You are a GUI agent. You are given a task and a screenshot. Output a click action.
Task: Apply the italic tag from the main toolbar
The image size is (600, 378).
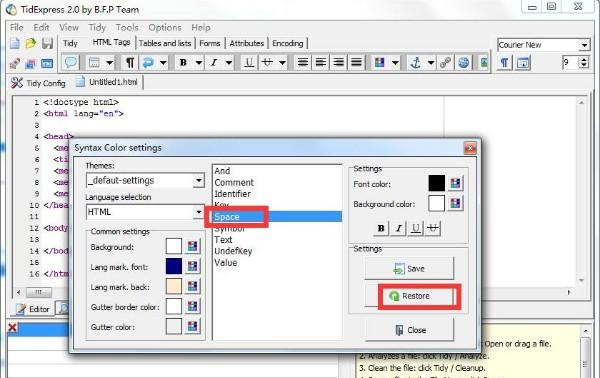tap(214, 62)
